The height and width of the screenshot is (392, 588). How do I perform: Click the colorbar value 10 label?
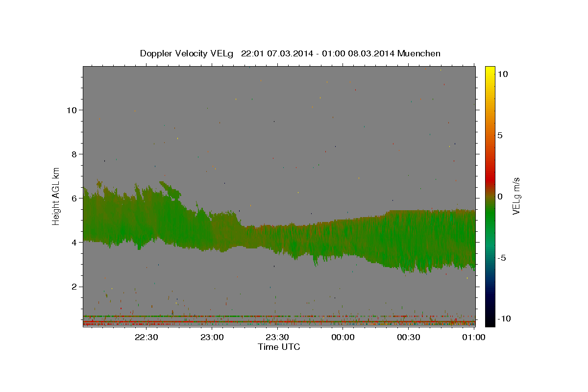[x=502, y=74]
